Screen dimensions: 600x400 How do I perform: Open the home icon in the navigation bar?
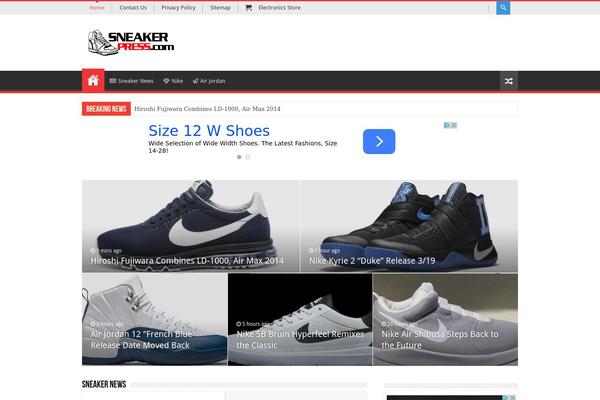pos(93,80)
